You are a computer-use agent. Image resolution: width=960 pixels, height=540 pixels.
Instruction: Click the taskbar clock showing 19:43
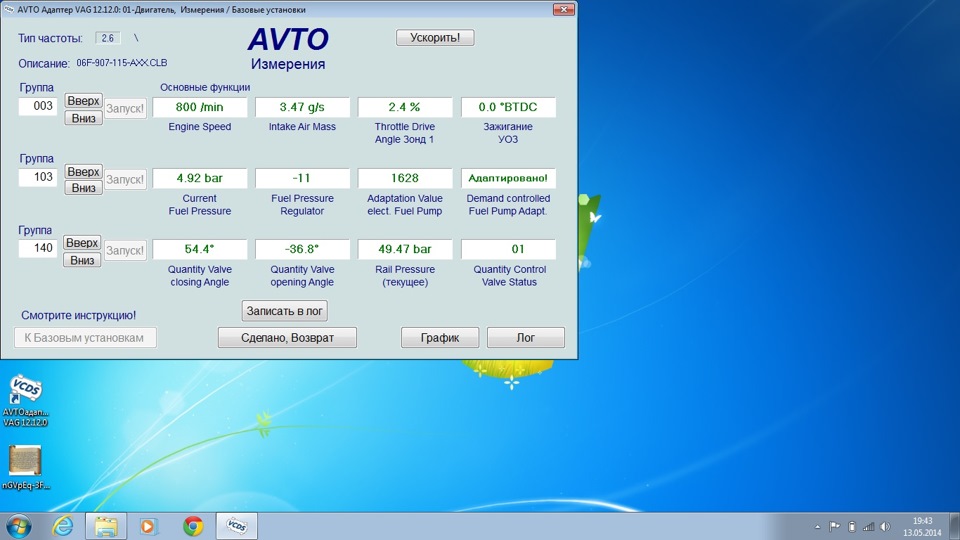[922, 527]
